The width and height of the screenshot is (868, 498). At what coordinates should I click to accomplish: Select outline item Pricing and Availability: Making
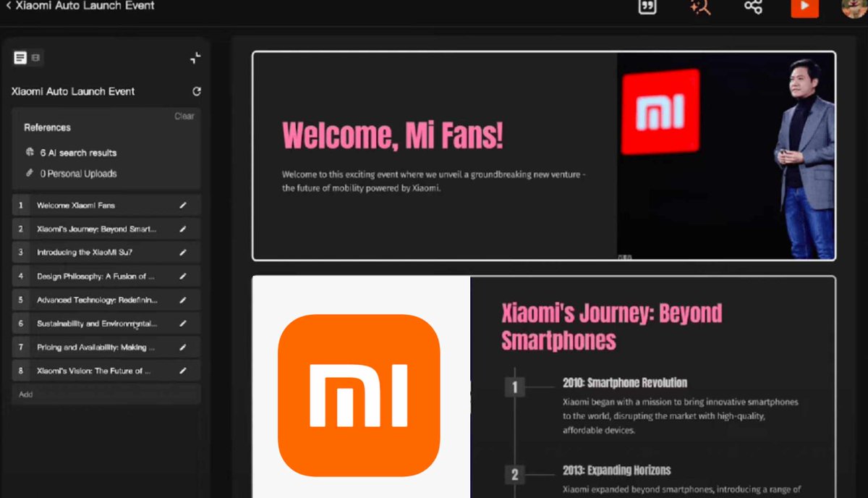click(x=106, y=347)
